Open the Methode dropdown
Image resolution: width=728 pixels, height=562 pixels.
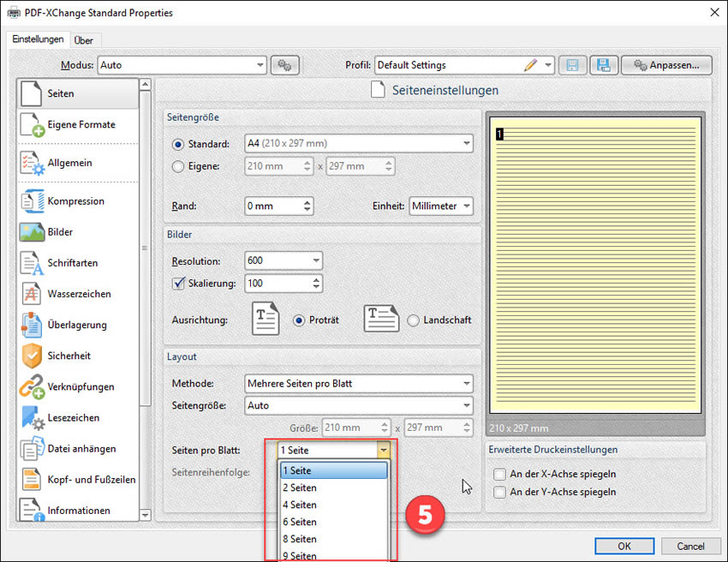(x=358, y=384)
